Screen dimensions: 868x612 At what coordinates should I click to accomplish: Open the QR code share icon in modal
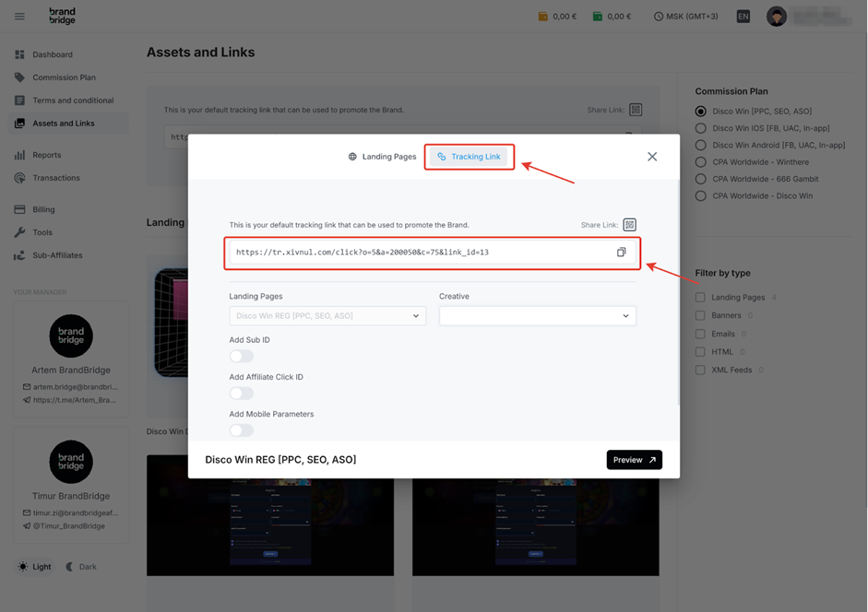click(x=629, y=225)
